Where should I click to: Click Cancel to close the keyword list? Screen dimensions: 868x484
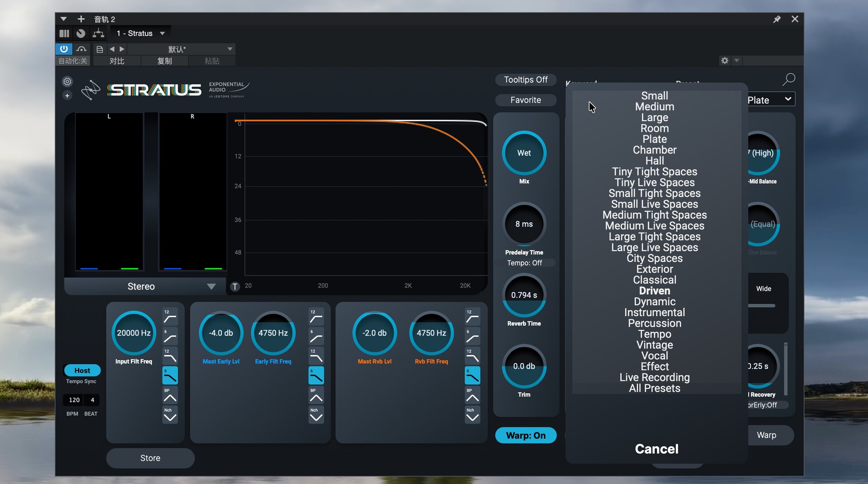(656, 449)
